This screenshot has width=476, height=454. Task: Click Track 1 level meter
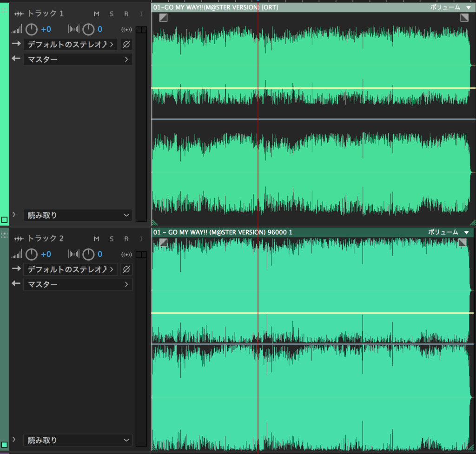141,124
